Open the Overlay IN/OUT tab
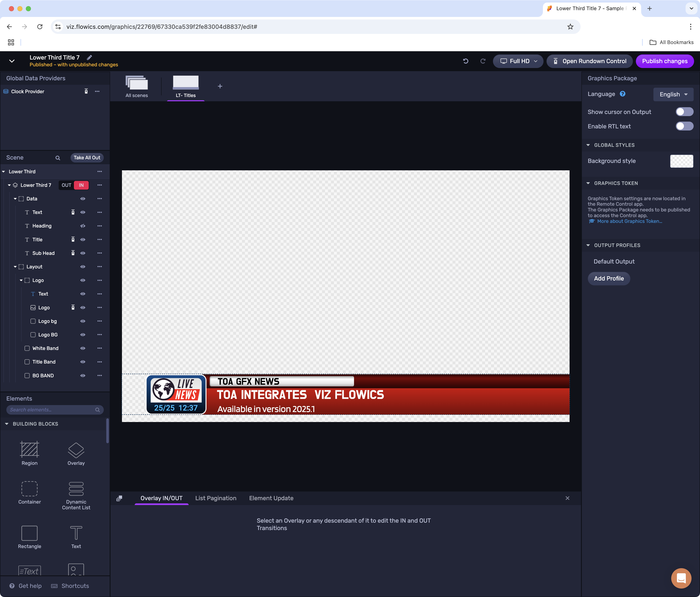The width and height of the screenshot is (700, 597). click(162, 498)
